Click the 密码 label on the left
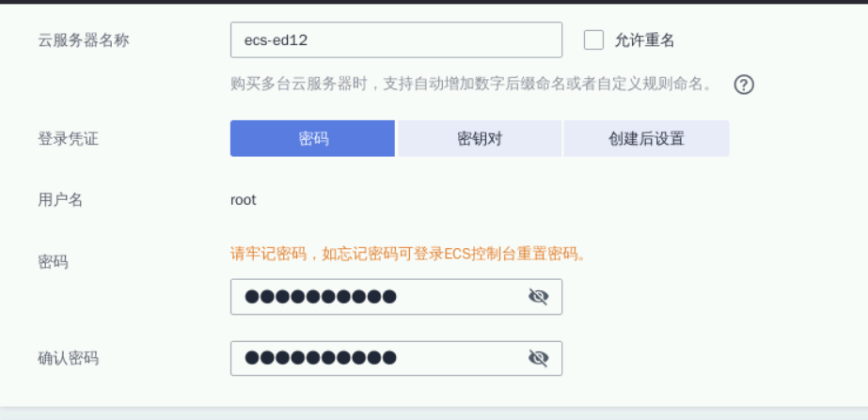 pyautogui.click(x=53, y=262)
